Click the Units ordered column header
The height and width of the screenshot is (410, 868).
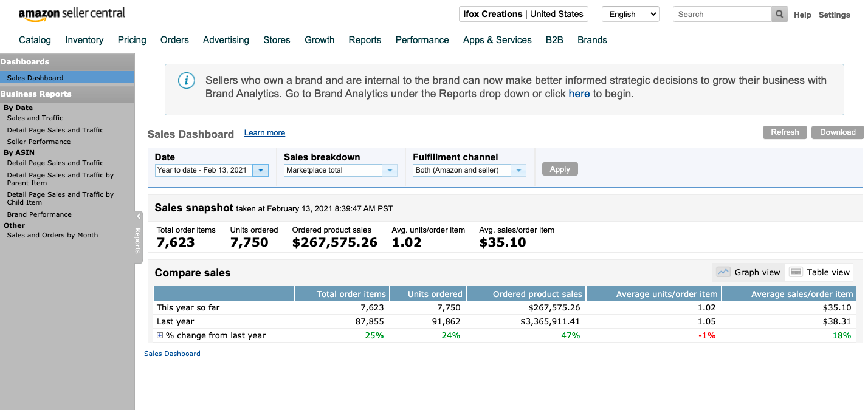(x=428, y=294)
